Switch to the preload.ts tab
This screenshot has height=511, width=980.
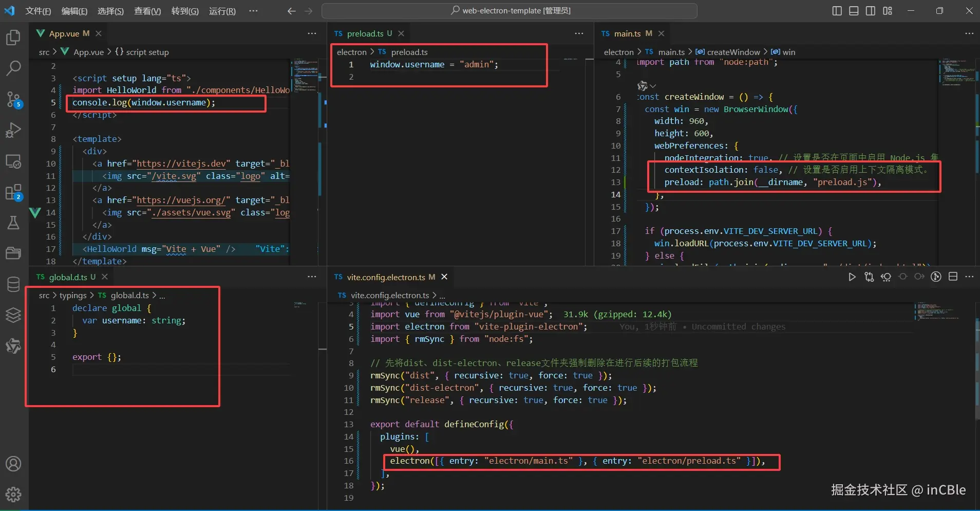pyautogui.click(x=365, y=33)
